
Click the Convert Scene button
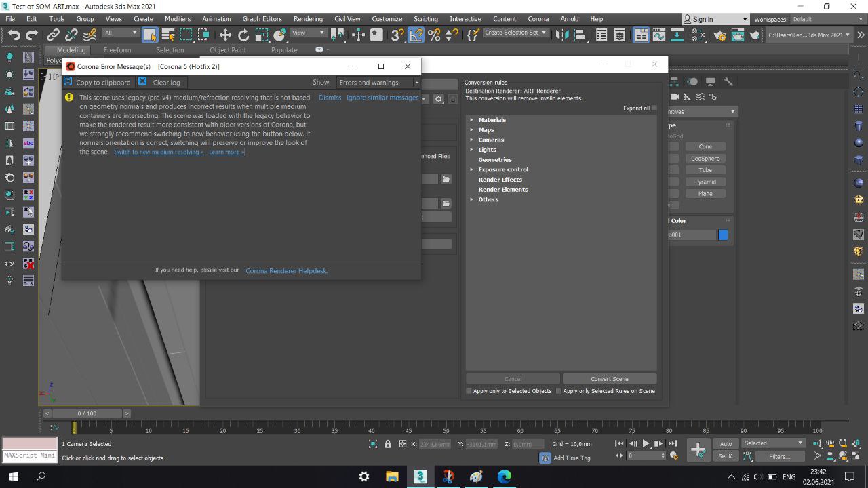pos(610,379)
